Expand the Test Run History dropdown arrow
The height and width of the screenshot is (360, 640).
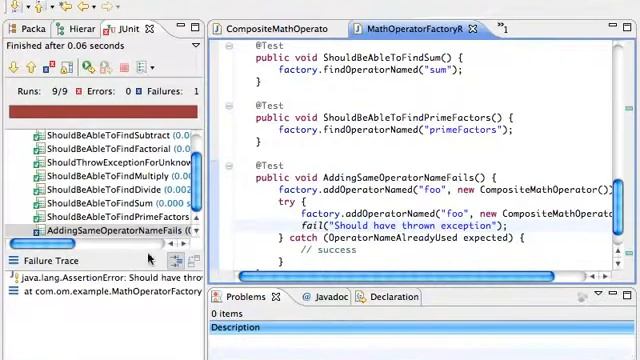click(152, 68)
